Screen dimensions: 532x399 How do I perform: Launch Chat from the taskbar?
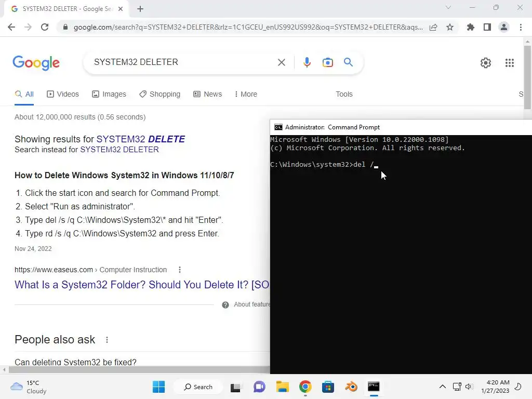point(259,387)
